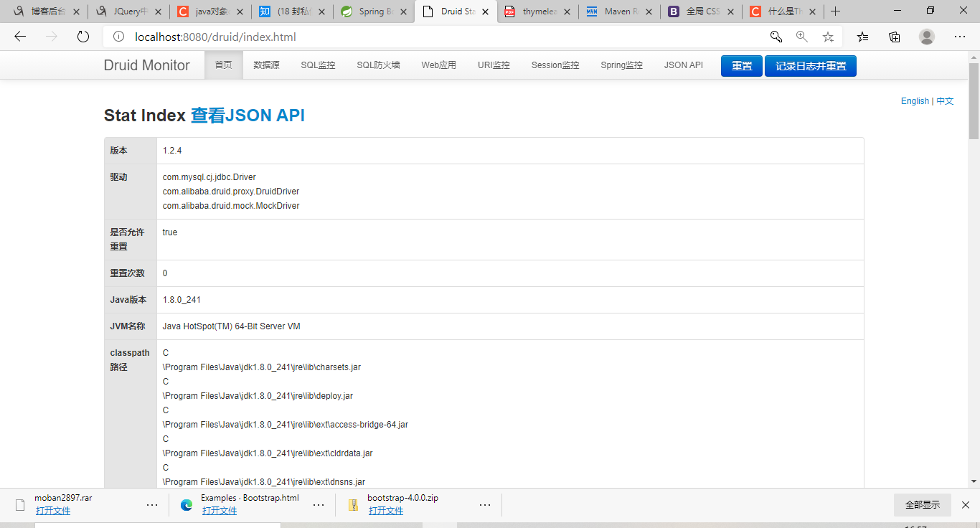This screenshot has width=980, height=528.
Task: Switch language to 中文
Action: (945, 101)
